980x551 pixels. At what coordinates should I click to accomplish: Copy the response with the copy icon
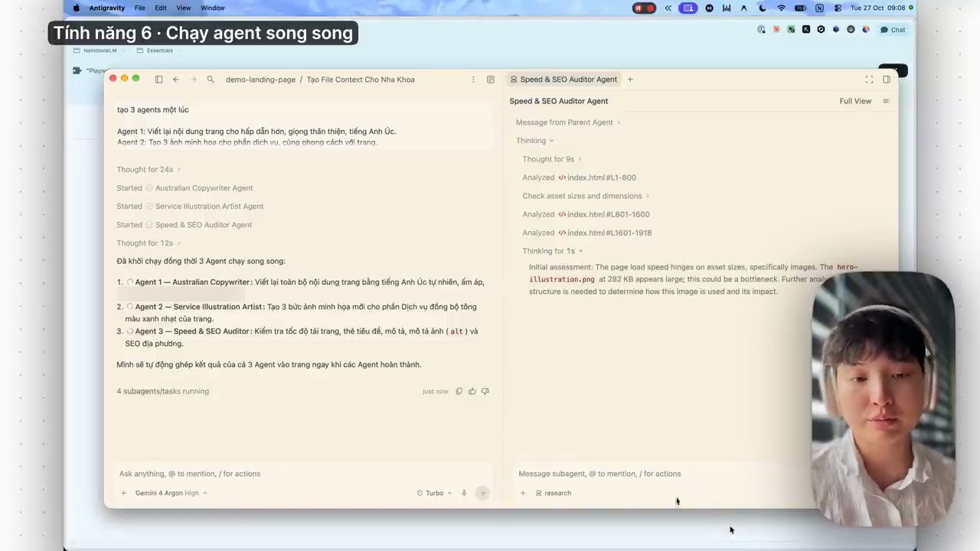pyautogui.click(x=459, y=391)
